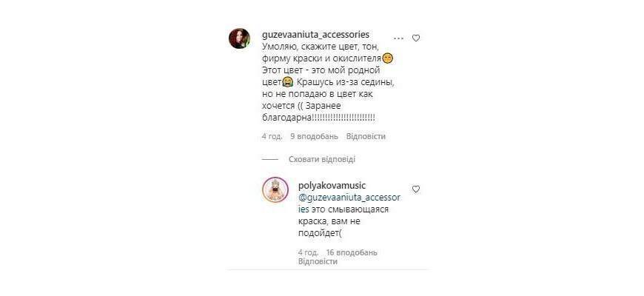Viewport: 644px width, 296px height.
Task: Click the dash line beside Сховати відповіді
Action: (x=270, y=159)
